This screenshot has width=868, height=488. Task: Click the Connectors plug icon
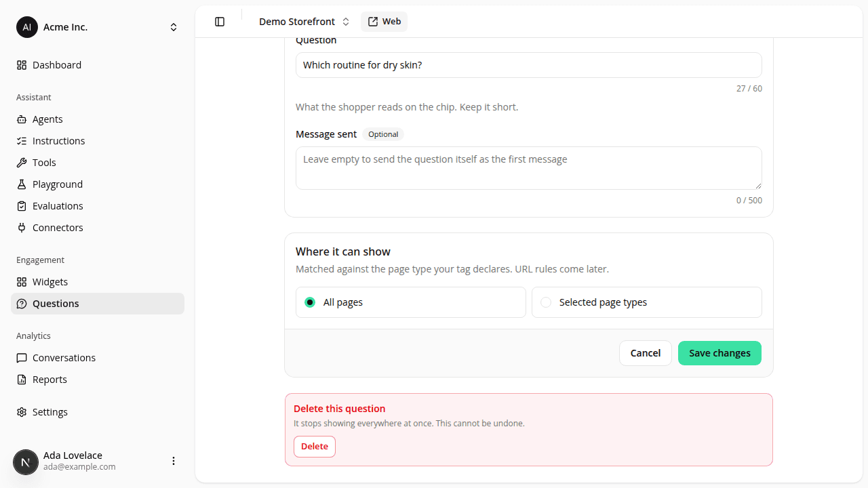(22, 228)
